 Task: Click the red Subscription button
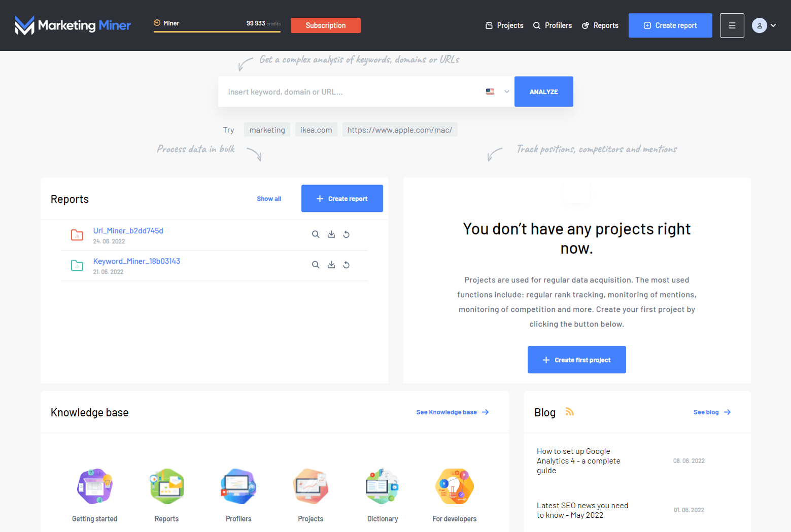click(326, 25)
